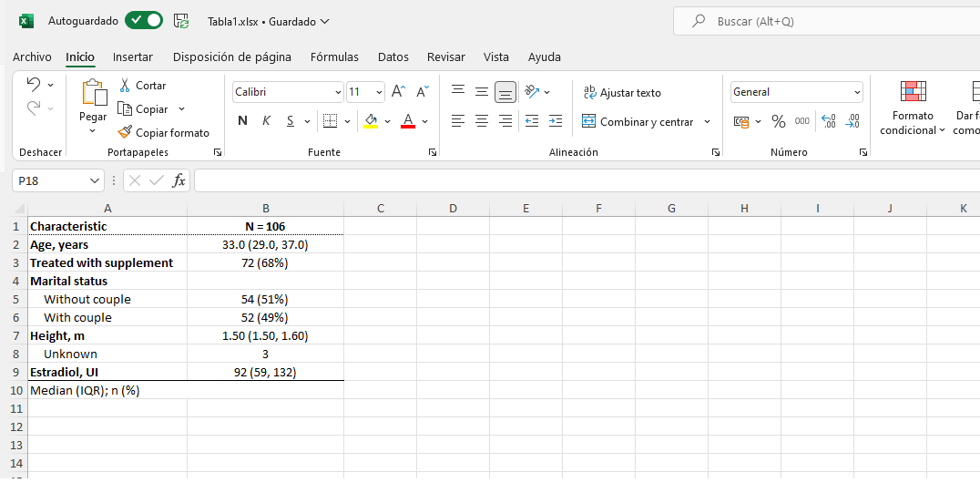Viewport: 980px width, 483px height.
Task: Click the Copiar formato paintbrush icon
Action: tap(125, 133)
